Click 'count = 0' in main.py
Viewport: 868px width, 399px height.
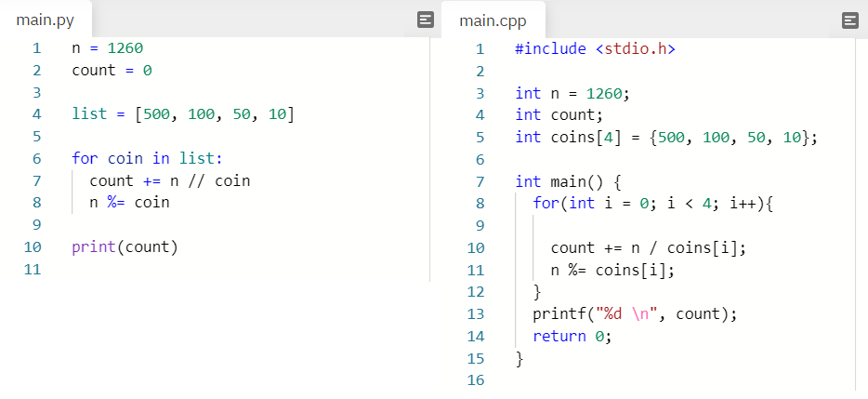coord(112,71)
